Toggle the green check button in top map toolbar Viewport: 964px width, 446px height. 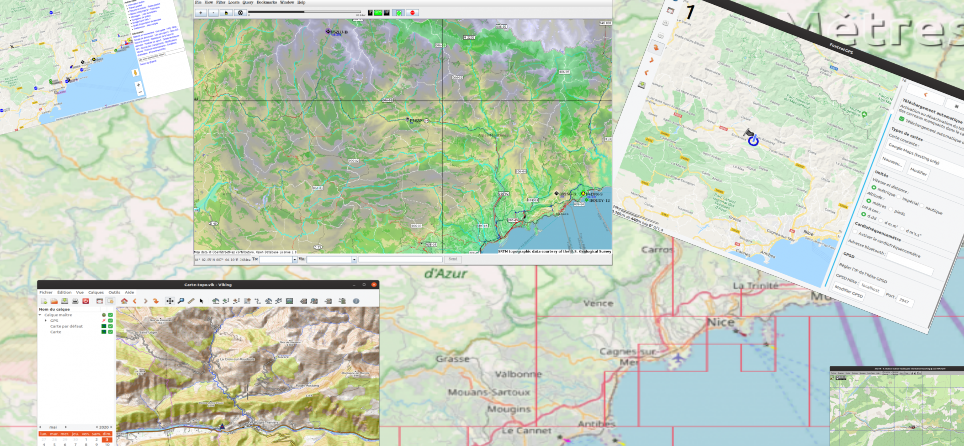click(398, 12)
